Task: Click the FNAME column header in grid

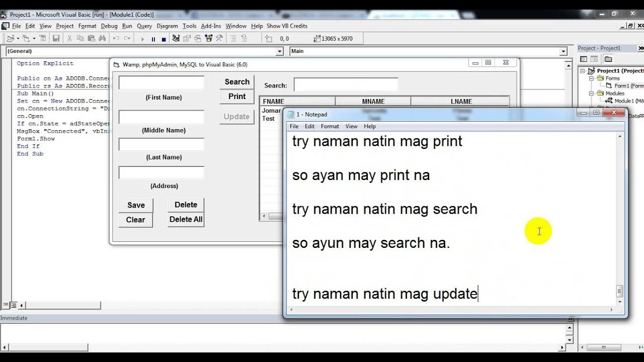Action: 298,102
